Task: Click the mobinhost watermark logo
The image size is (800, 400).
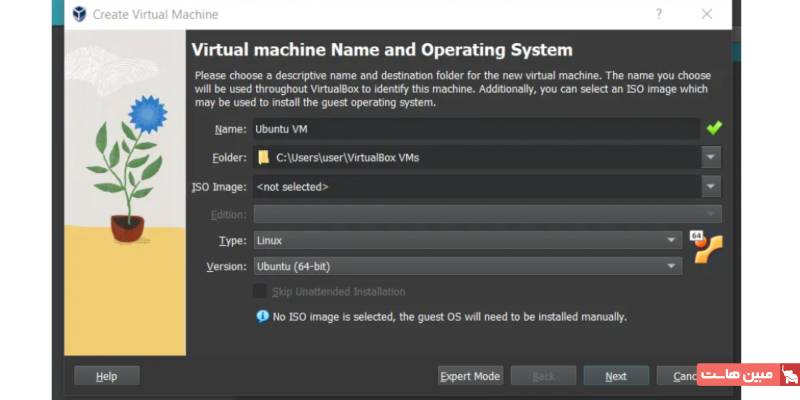Action: click(x=750, y=376)
